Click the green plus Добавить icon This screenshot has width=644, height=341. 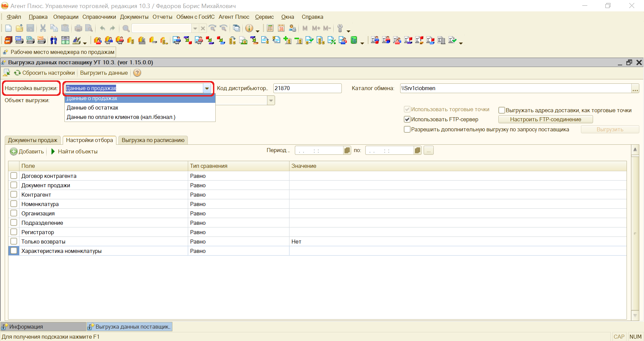[x=13, y=151]
